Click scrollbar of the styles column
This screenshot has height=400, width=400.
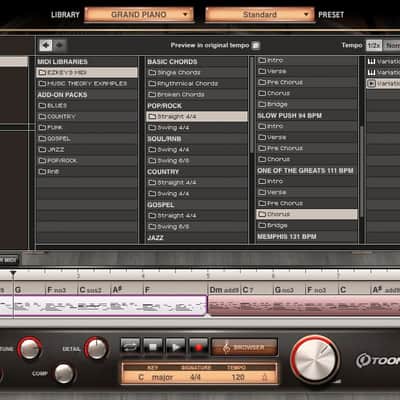tap(251, 105)
